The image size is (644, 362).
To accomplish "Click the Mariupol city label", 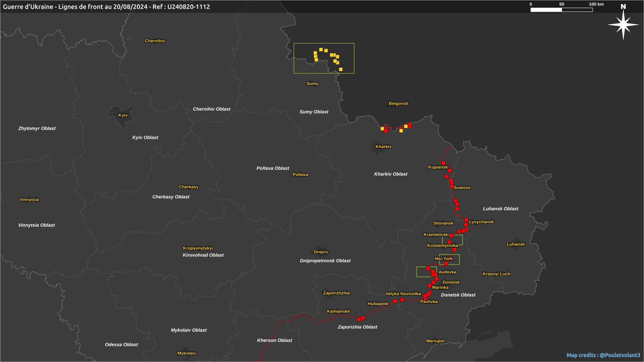I will click(435, 341).
